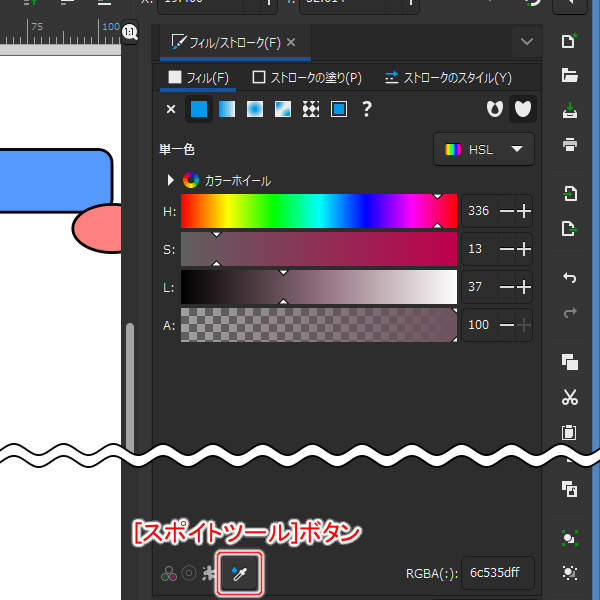Click the out-of-gamut indicator icon
600x600 pixels.
click(189, 573)
